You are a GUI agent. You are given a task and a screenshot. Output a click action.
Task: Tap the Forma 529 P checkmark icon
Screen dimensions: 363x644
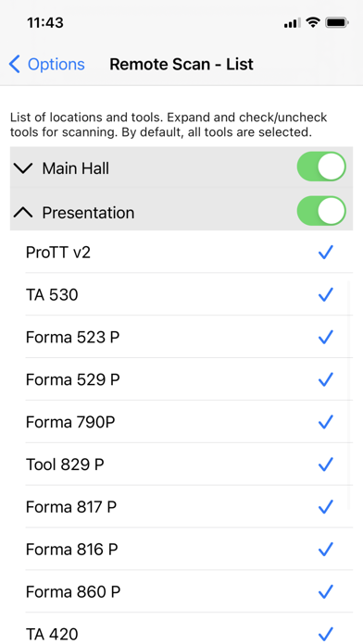325,379
